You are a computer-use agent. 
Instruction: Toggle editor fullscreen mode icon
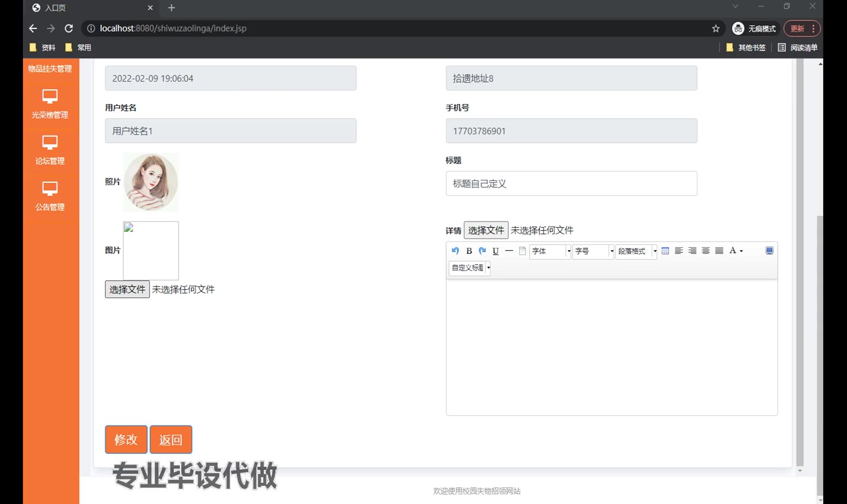tap(770, 251)
